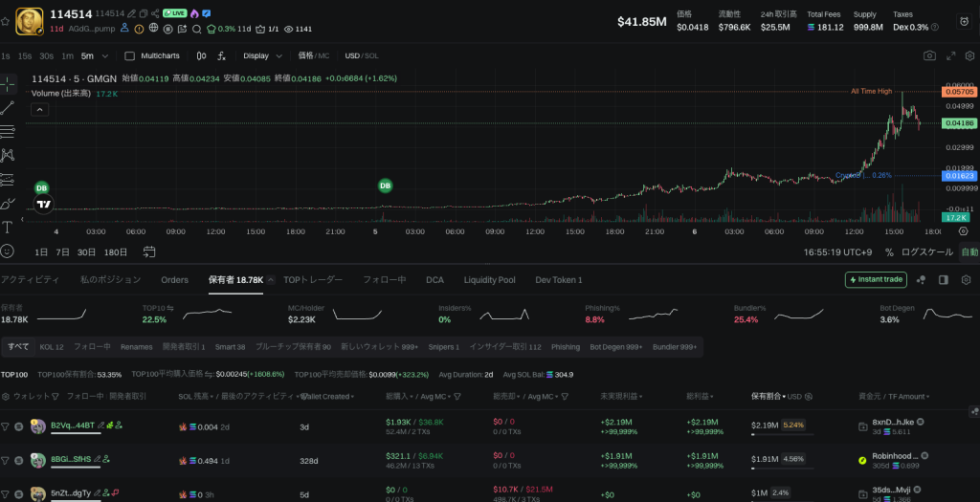980x502 pixels.
Task: Enable the Multicharts checkbox
Action: point(130,56)
